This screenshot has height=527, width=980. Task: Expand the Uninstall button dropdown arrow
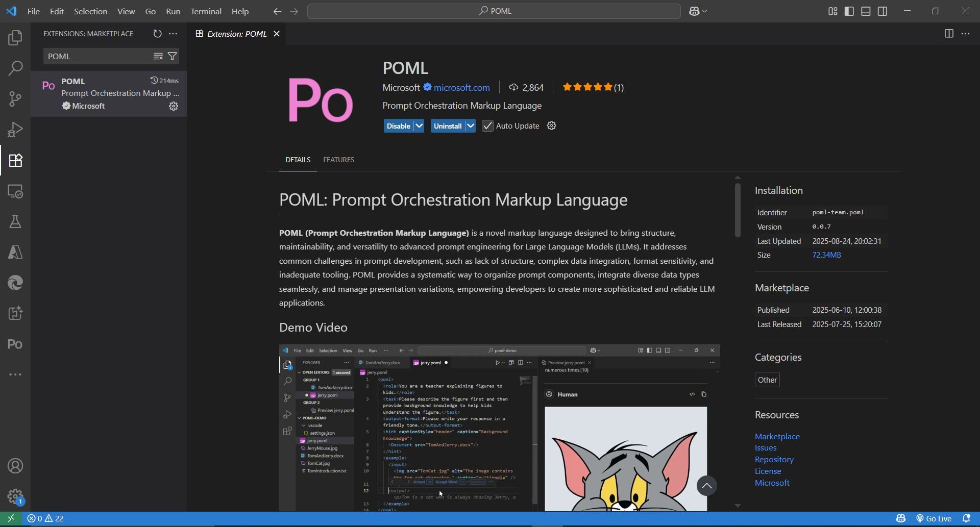[470, 126]
